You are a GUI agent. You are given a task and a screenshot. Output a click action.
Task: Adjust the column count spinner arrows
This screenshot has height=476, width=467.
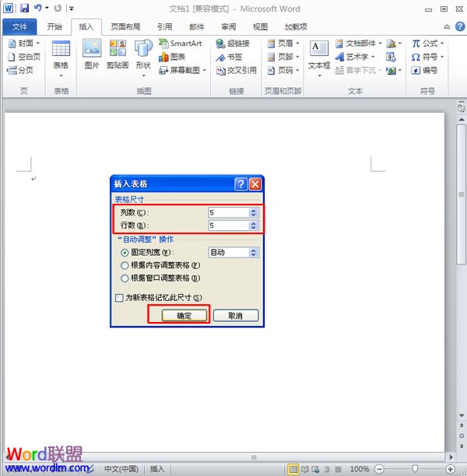coord(254,212)
